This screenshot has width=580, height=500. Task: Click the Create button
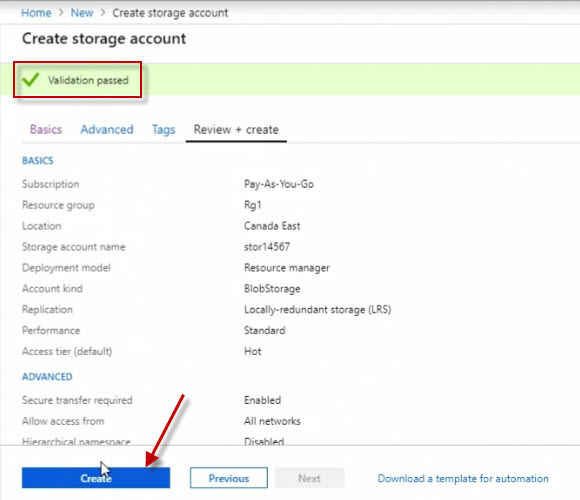click(x=96, y=478)
